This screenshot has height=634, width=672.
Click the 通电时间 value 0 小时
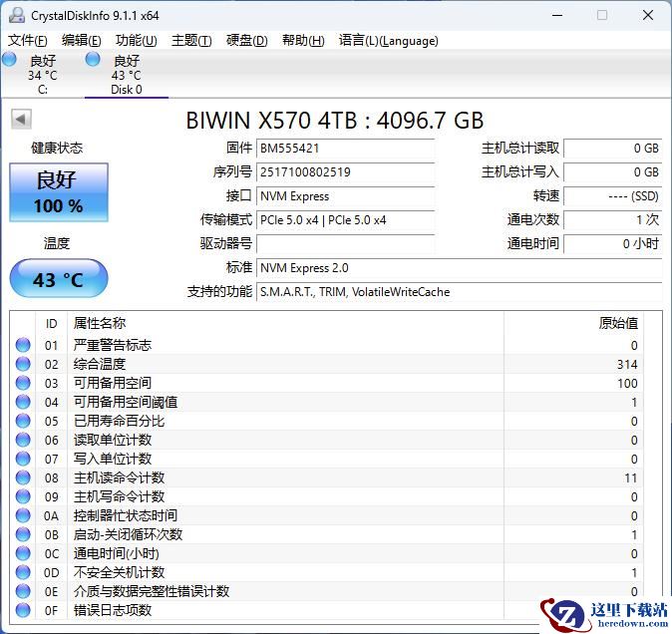tap(613, 244)
